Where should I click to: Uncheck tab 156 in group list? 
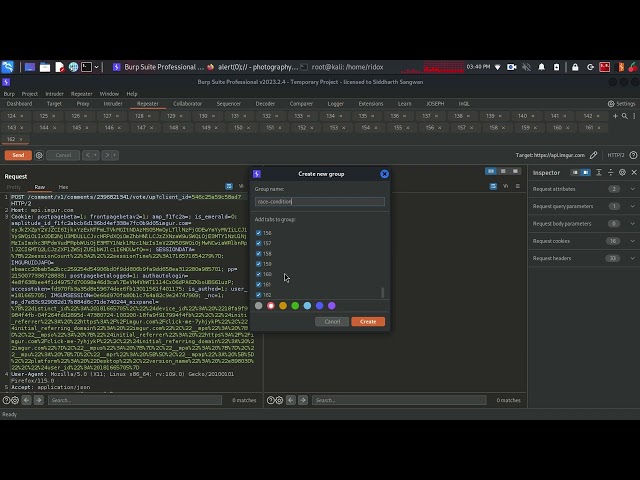(258, 233)
